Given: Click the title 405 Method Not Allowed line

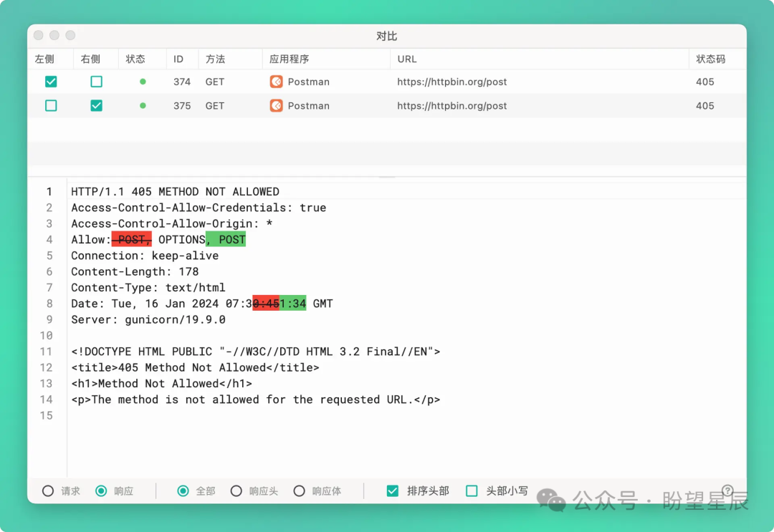Looking at the screenshot, I should click(195, 368).
